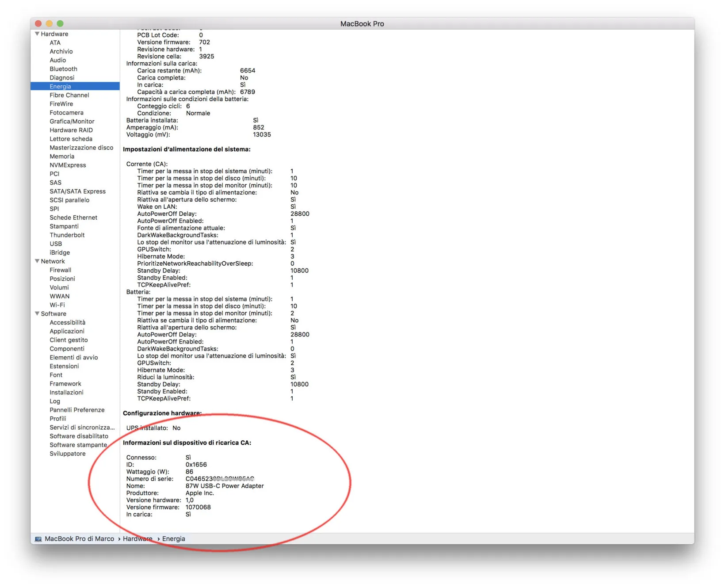The width and height of the screenshot is (725, 588).
Task: Open Grafica/Monitor details
Action: (72, 122)
